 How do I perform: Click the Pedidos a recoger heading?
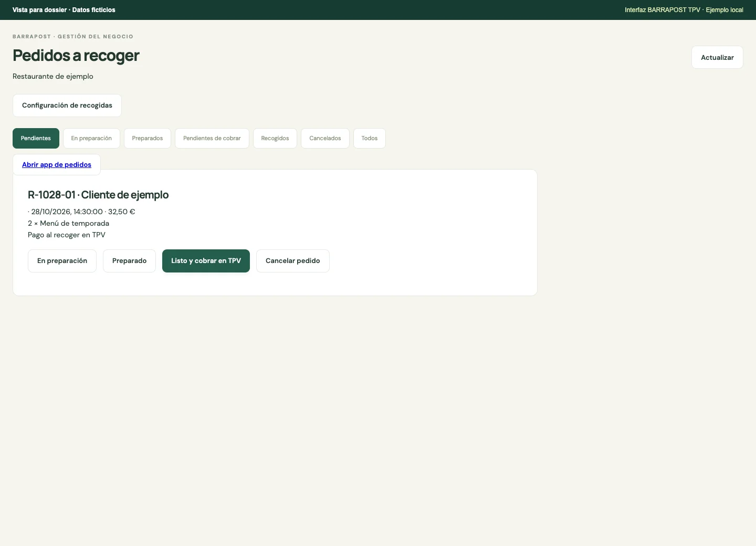click(76, 55)
